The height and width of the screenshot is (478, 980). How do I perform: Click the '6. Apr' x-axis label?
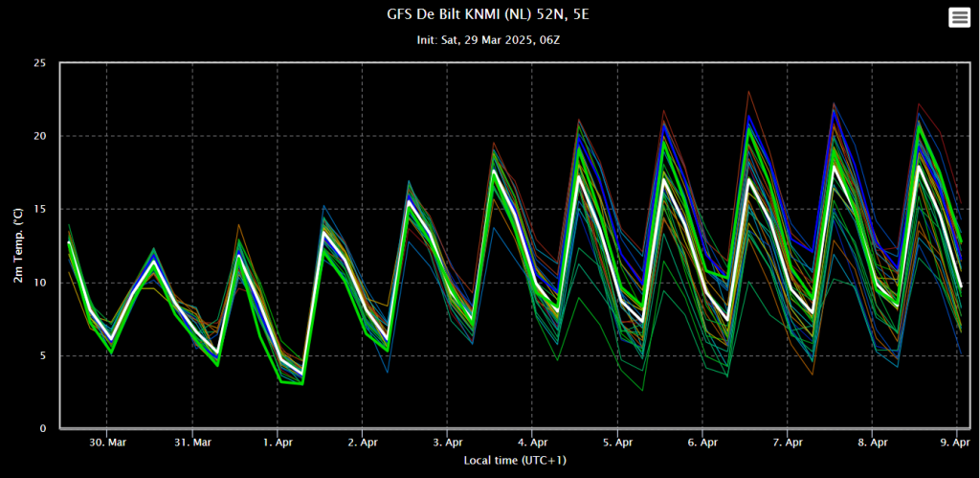coord(702,443)
